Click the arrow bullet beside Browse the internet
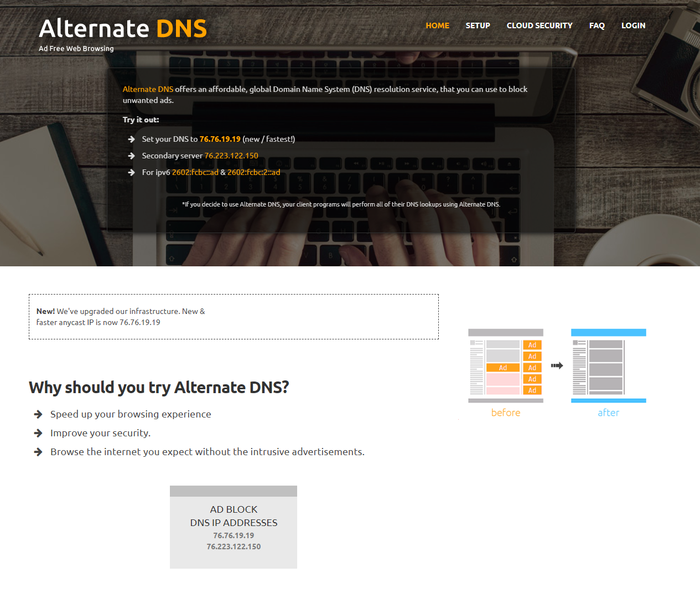 click(x=38, y=451)
